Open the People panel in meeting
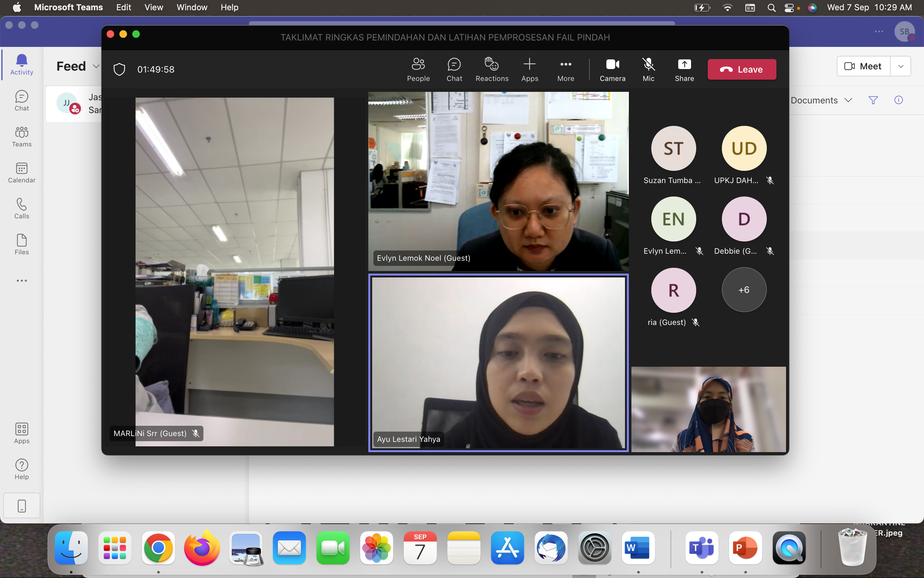924x578 pixels. tap(418, 70)
